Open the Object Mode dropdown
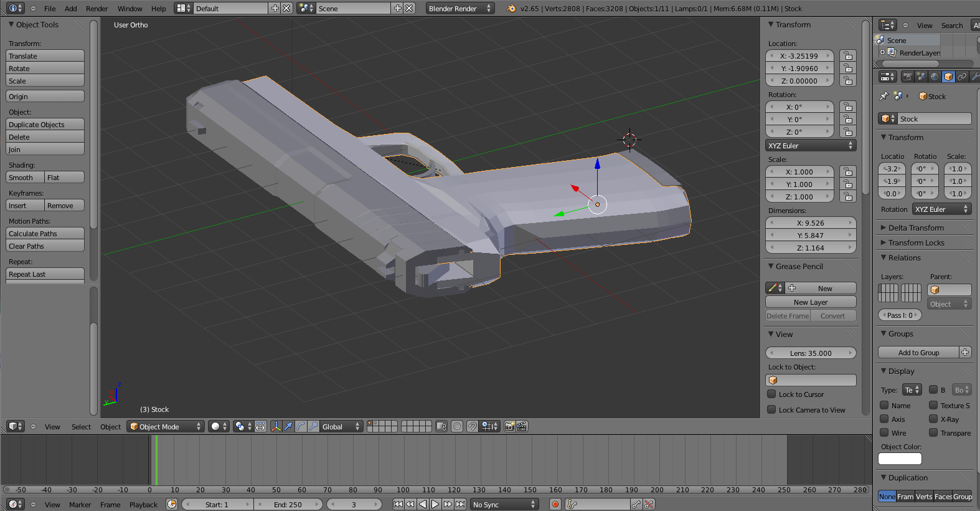The image size is (980, 511). click(166, 426)
